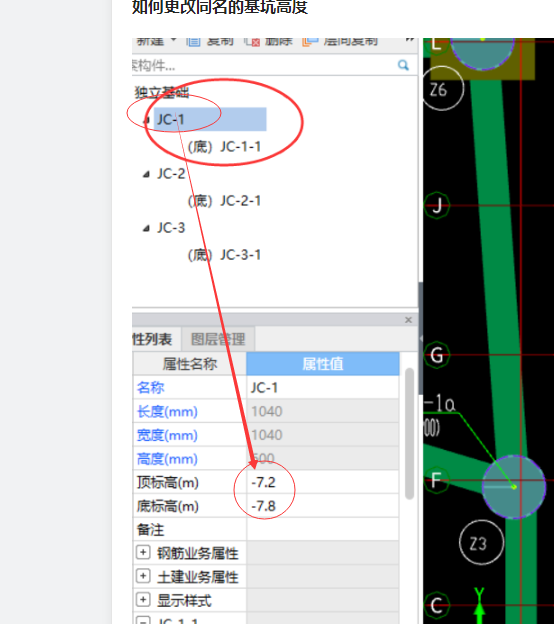Close the properties panel with the X

(x=408, y=320)
